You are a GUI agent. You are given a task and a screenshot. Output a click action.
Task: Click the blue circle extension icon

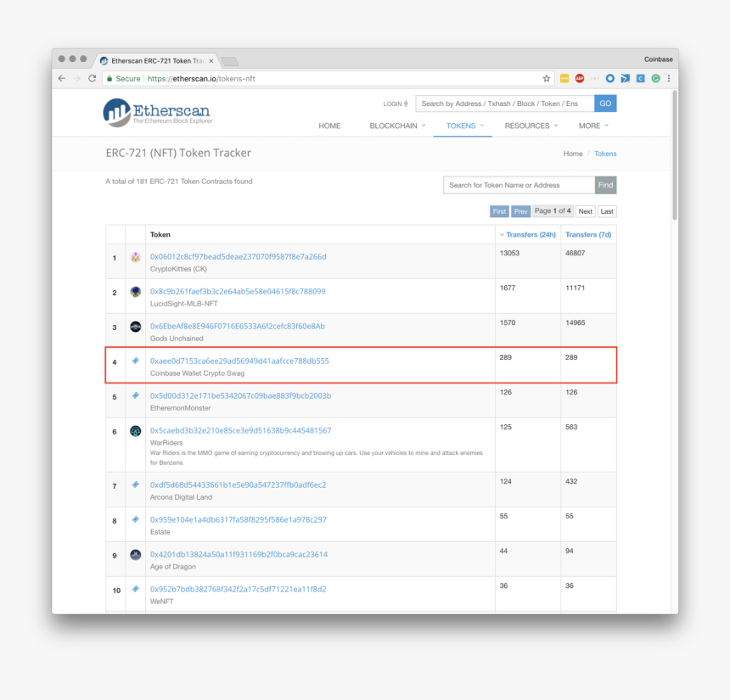(x=609, y=79)
